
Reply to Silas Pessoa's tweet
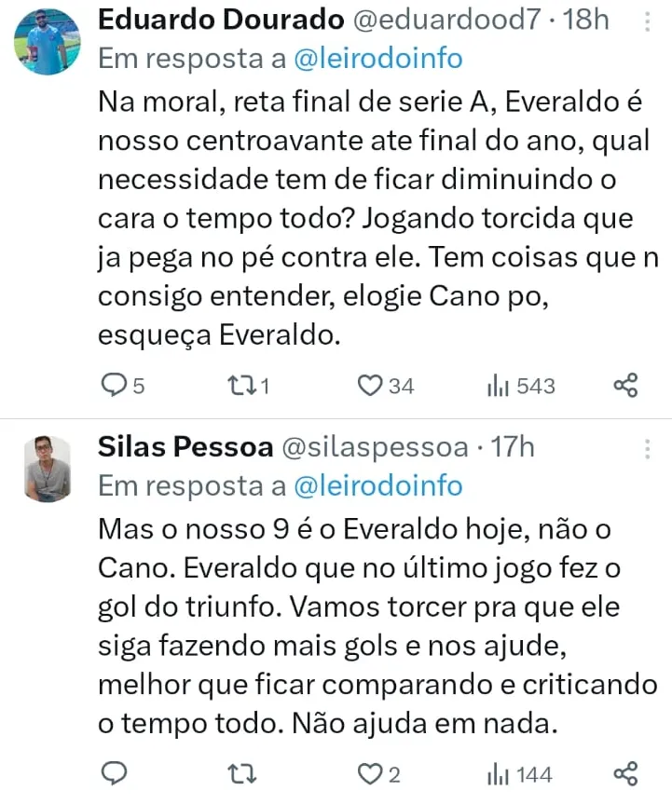click(x=115, y=774)
